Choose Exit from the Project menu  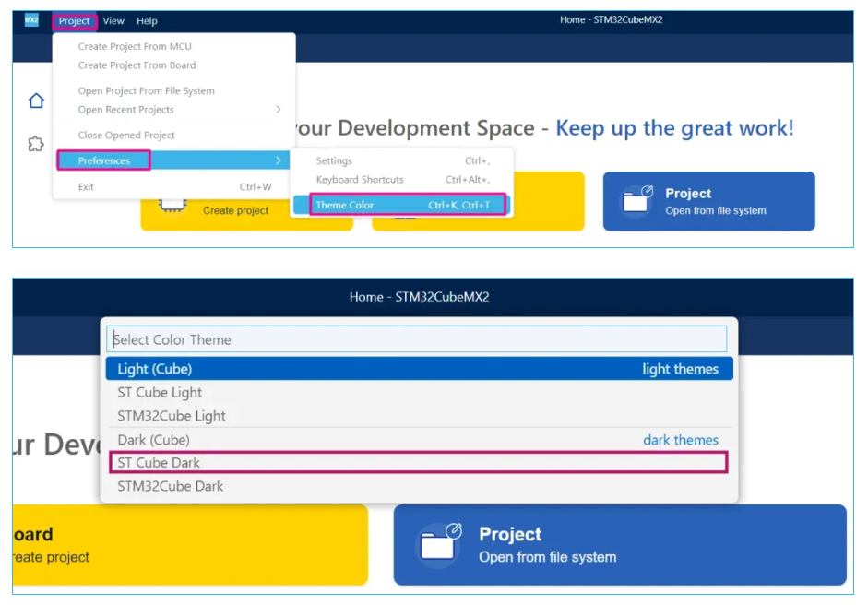[172, 187]
